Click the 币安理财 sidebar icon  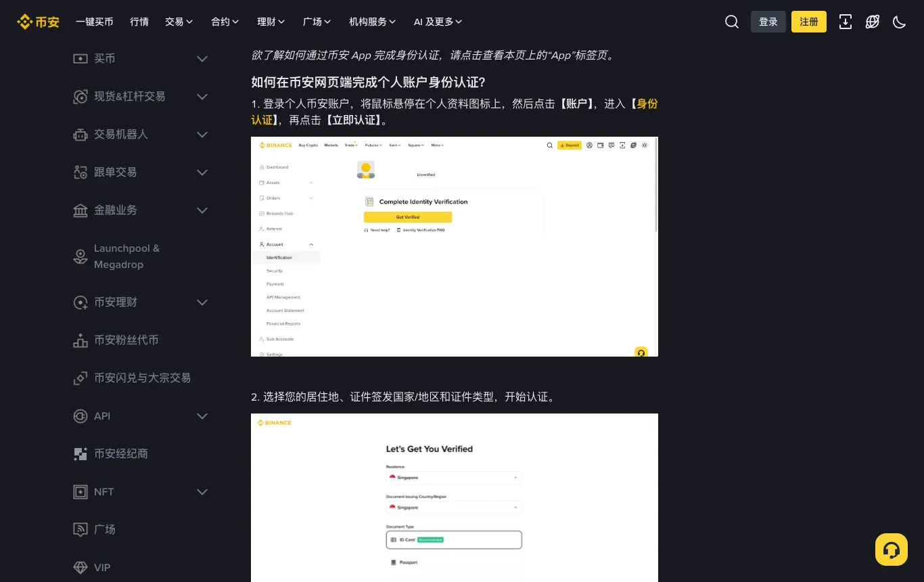80,303
